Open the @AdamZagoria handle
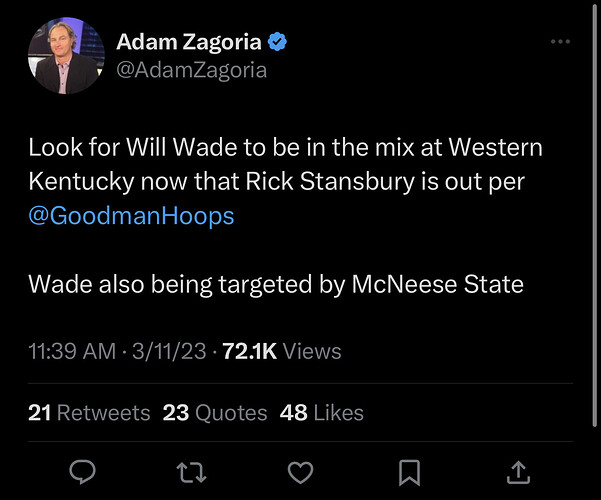Image resolution: width=601 pixels, height=500 pixels. (x=192, y=69)
